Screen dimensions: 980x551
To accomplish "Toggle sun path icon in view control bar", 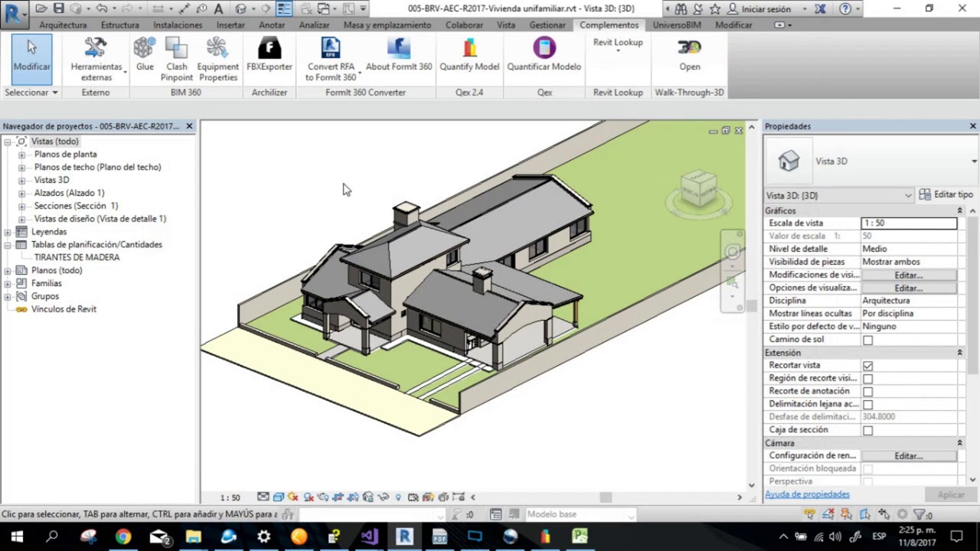I will click(293, 497).
